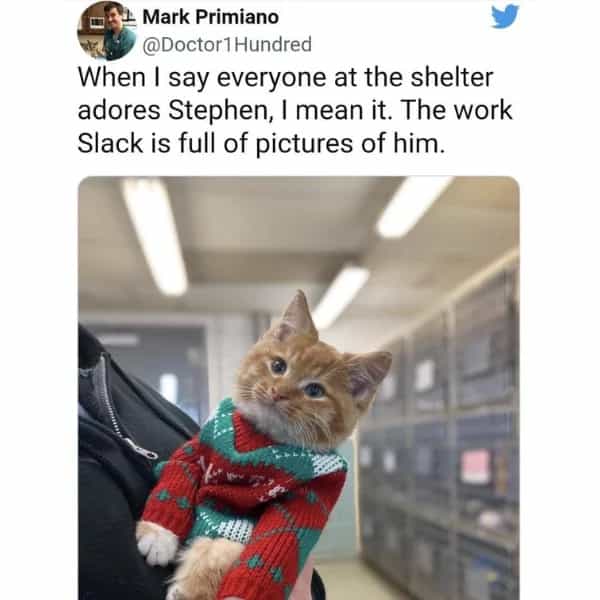
Task: Click the kitten's tilted ear on right side
Action: tap(367, 373)
